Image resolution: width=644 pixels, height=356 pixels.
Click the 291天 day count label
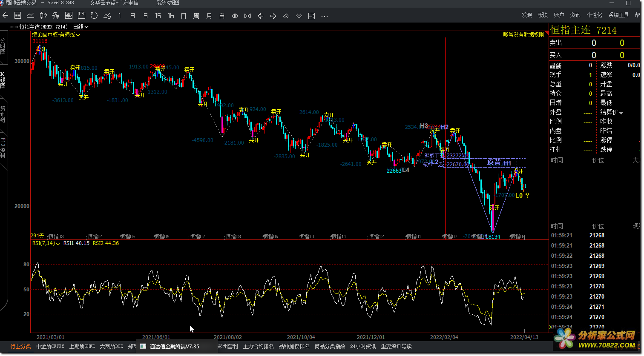37,236
